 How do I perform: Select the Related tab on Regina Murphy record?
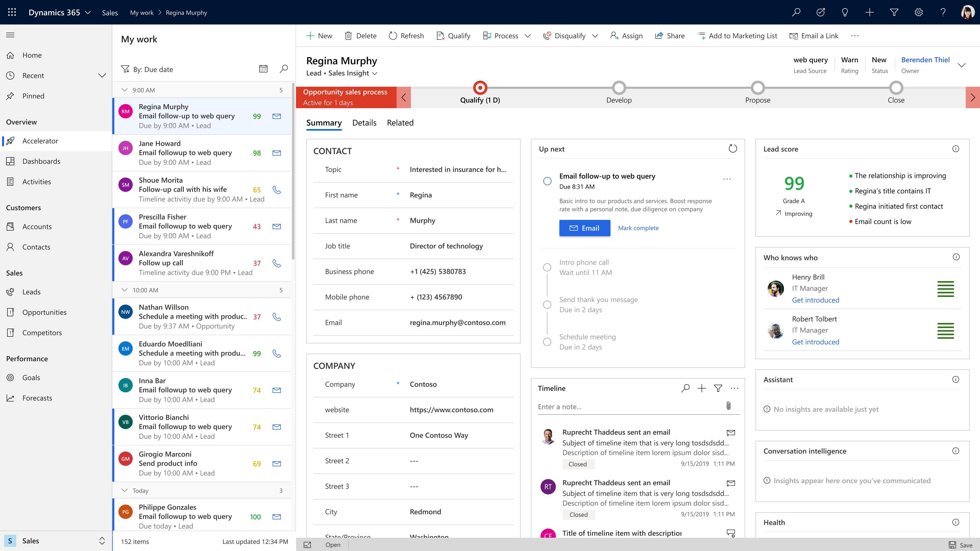click(x=400, y=122)
